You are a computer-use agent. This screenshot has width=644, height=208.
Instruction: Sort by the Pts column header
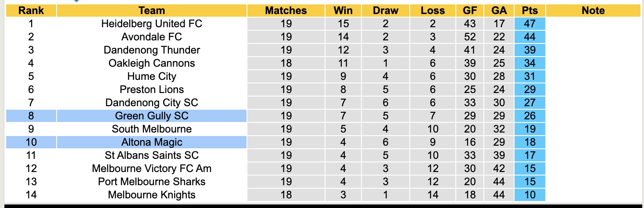(530, 11)
